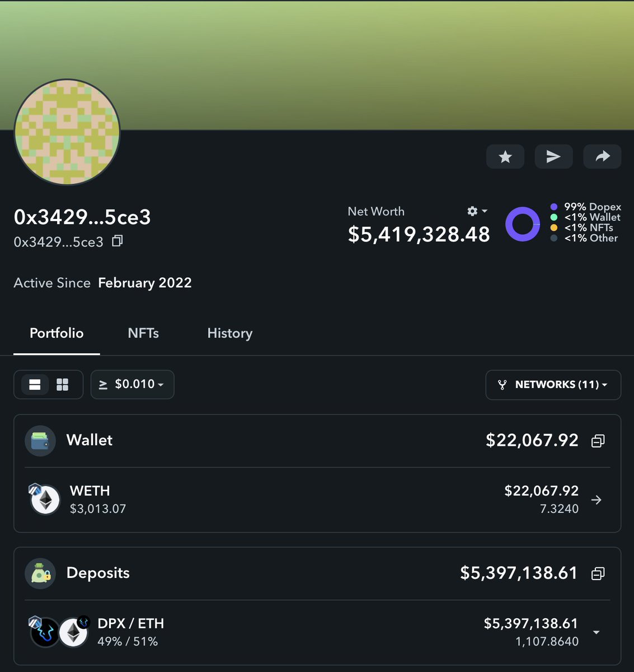Open the ≥ $0.010 minimum value filter
Screen dimensions: 634x672
coord(132,385)
